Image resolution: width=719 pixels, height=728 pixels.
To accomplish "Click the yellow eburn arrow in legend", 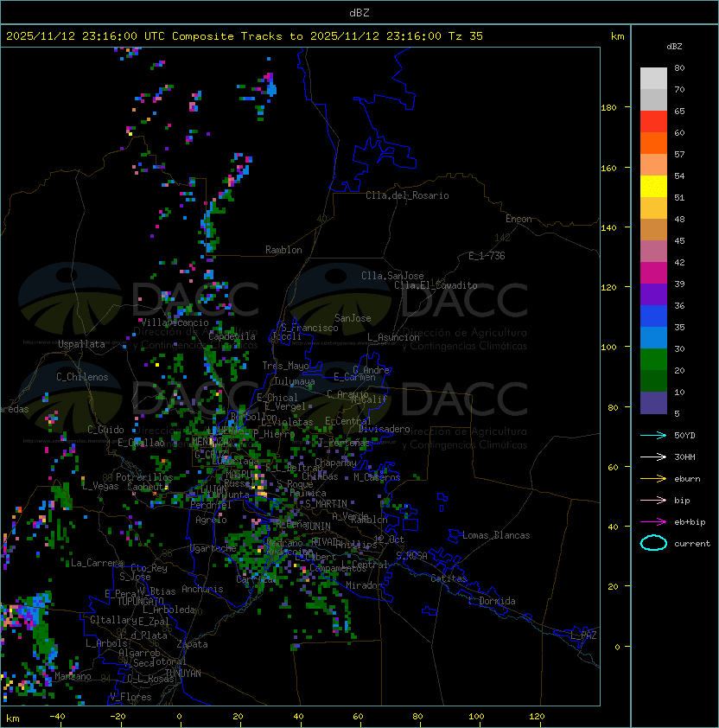I will coord(653,479).
